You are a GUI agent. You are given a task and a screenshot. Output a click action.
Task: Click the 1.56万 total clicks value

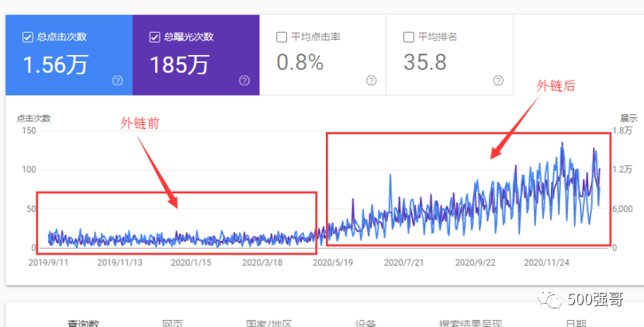(x=55, y=64)
